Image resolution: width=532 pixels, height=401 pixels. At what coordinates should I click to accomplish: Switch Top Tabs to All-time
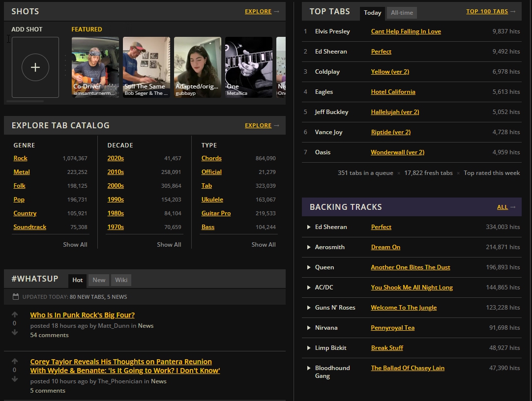[x=402, y=13]
